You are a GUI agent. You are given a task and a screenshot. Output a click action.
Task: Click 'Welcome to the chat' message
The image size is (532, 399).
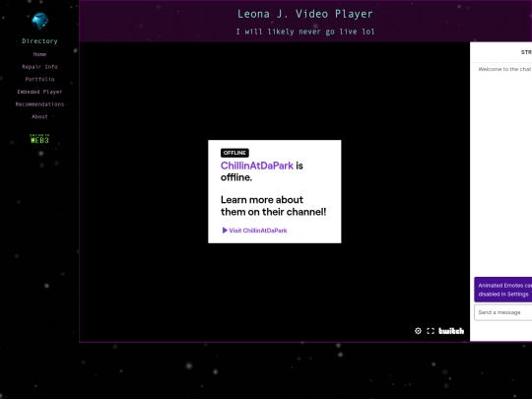pyautogui.click(x=504, y=69)
